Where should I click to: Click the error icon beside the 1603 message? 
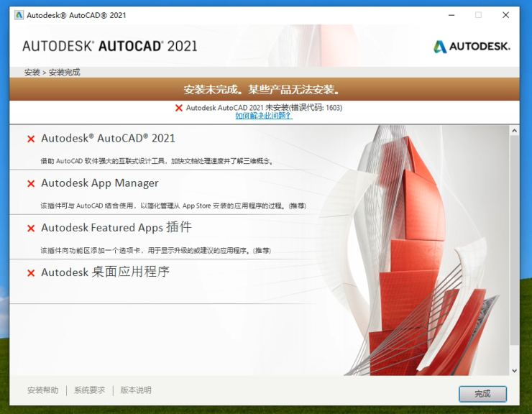click(179, 108)
